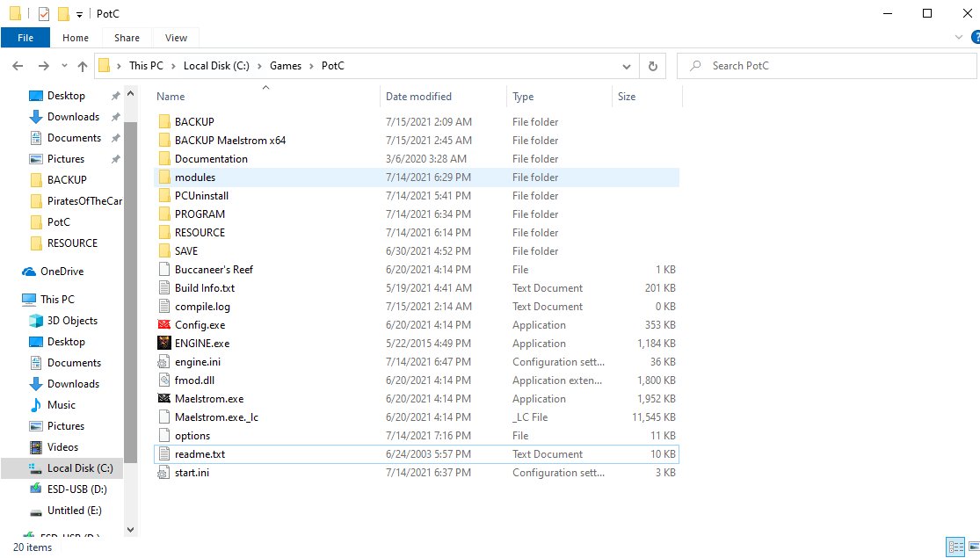Open Music in the navigation pane
980x558 pixels.
(62, 405)
